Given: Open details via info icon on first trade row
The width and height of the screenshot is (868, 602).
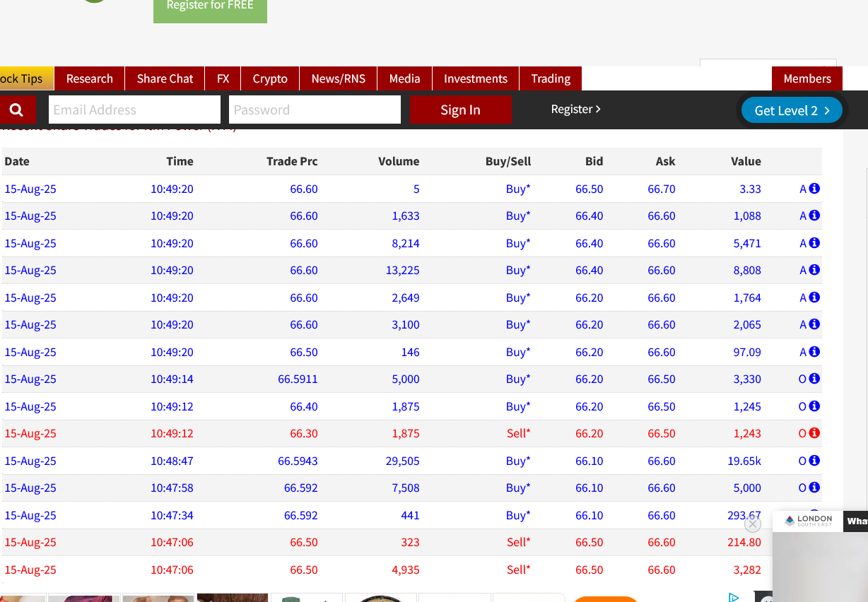Looking at the screenshot, I should [814, 189].
